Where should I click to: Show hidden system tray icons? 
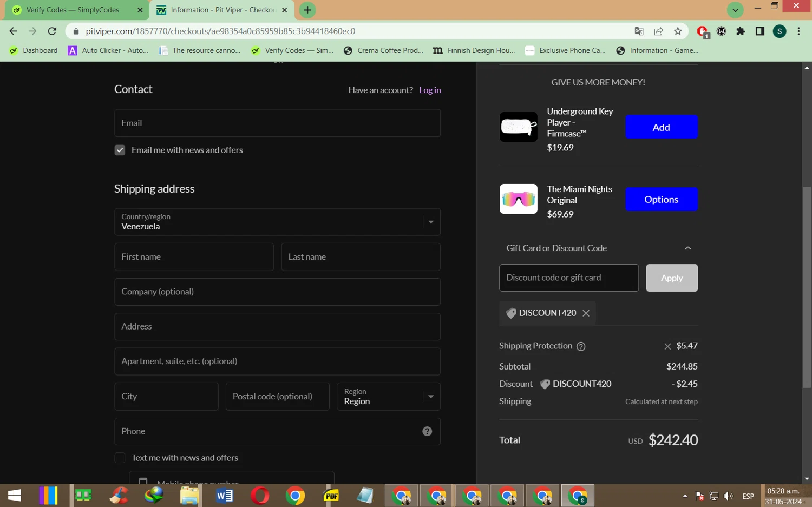tap(685, 496)
